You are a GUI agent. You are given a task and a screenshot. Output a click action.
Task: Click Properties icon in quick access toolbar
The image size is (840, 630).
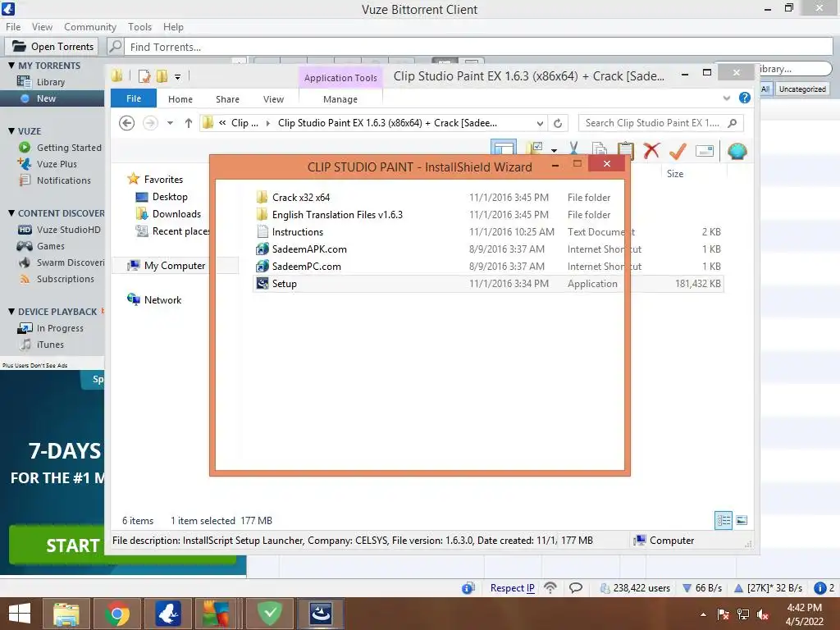(144, 76)
